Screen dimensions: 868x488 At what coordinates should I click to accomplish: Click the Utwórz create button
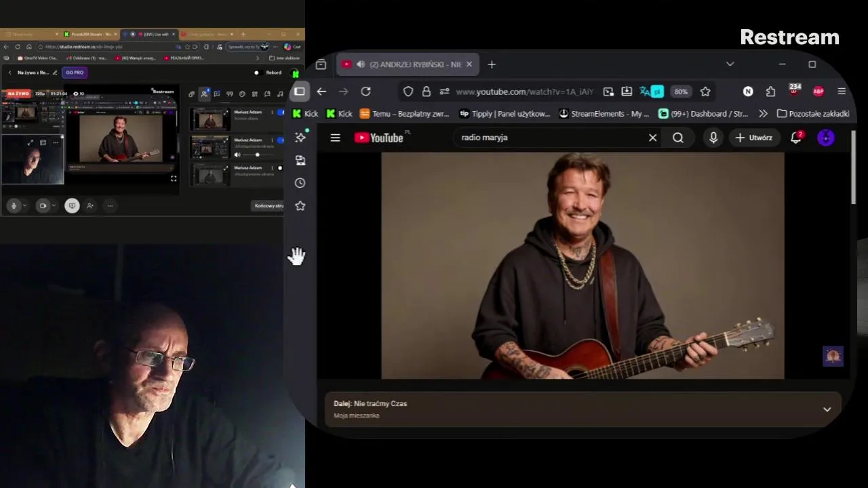click(754, 138)
